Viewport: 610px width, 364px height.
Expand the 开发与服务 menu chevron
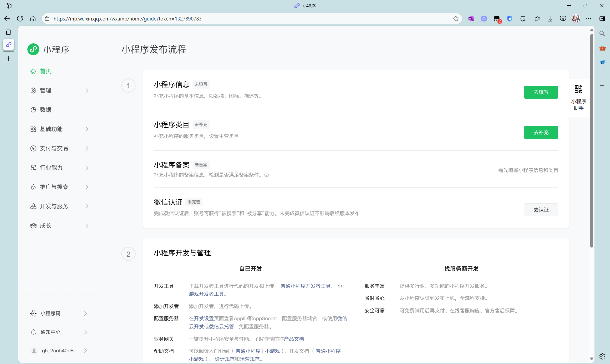coord(87,206)
